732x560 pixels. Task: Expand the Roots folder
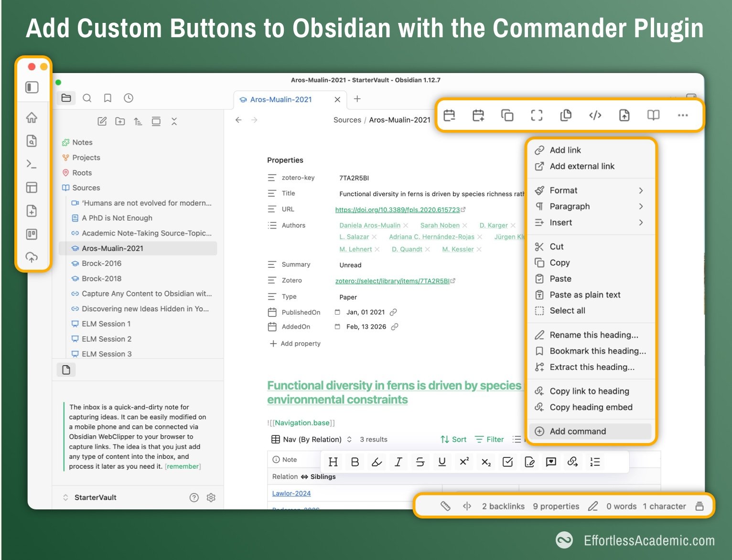[x=76, y=173]
